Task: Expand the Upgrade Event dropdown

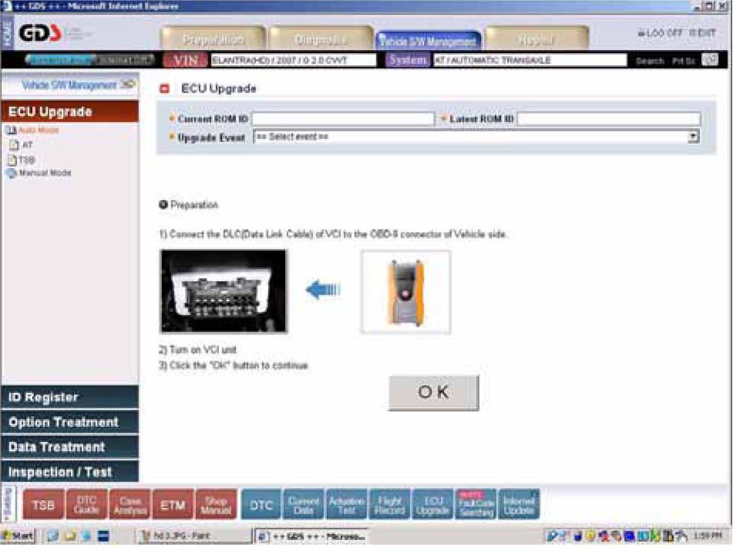Action: point(693,137)
